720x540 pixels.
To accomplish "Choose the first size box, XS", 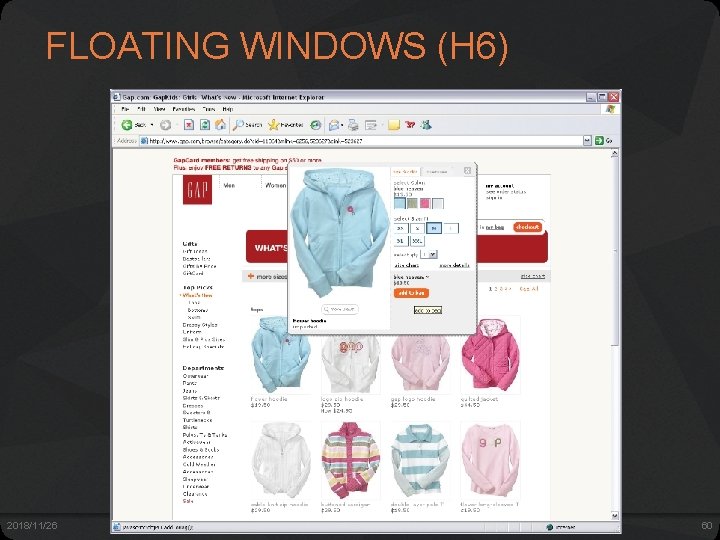I will click(401, 228).
